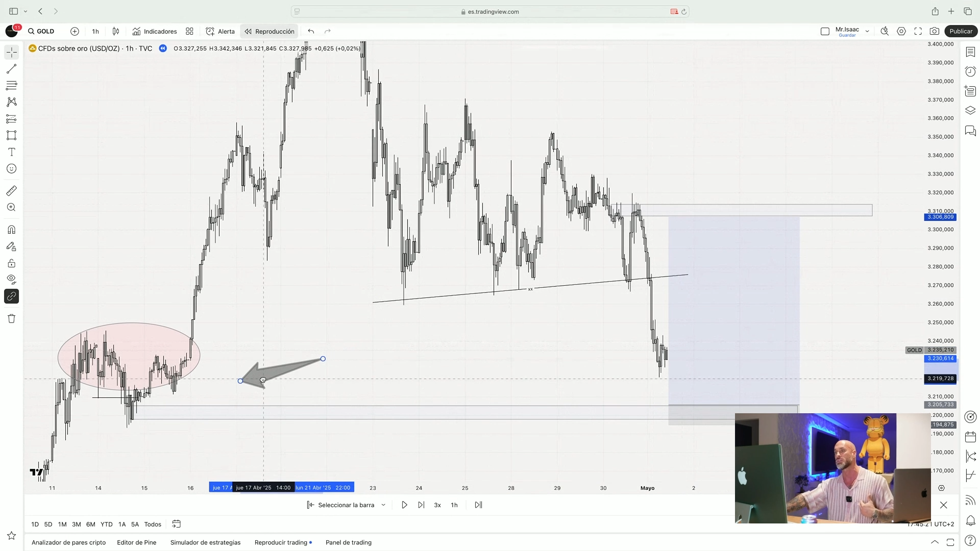Select the crosshair cursor tool

click(x=11, y=52)
